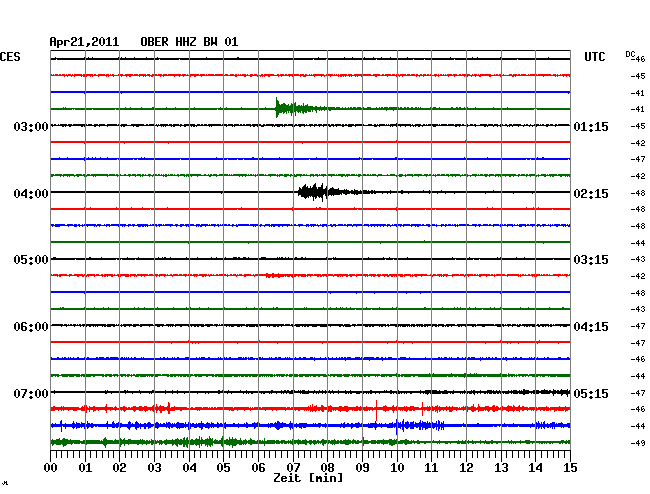Viewport: 650px width, 494px height.
Task: Select DC value -47 in the 05:15 row
Action: (638, 393)
